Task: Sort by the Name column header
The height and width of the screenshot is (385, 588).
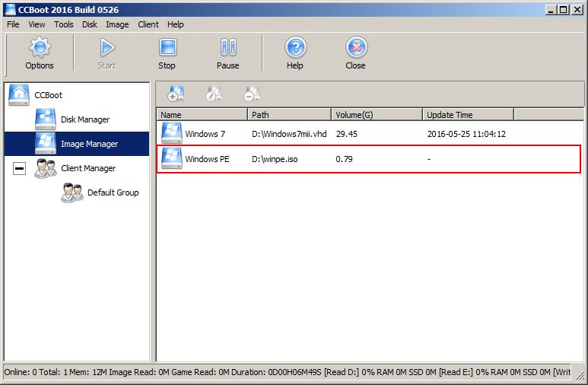Action: [x=202, y=114]
